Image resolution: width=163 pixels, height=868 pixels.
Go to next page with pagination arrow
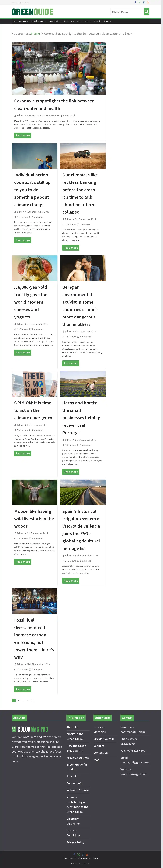(x=32, y=700)
